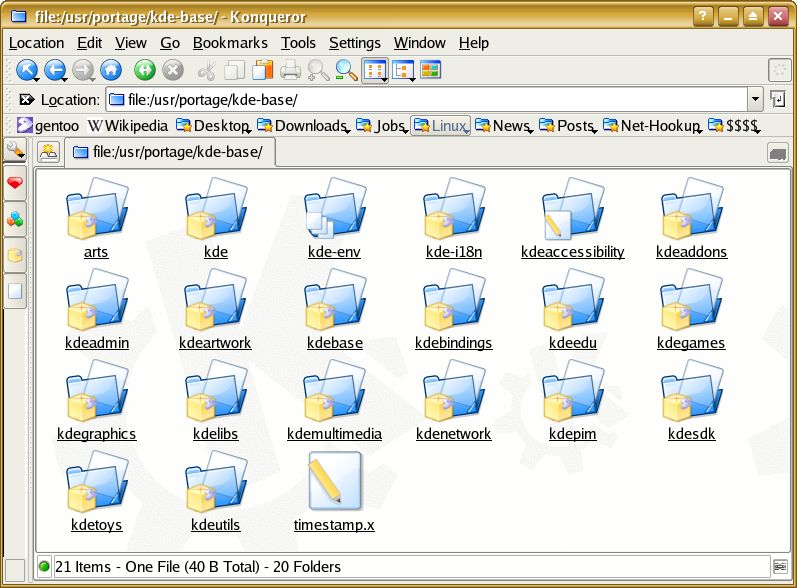Click the Stop loading icon

(x=173, y=70)
